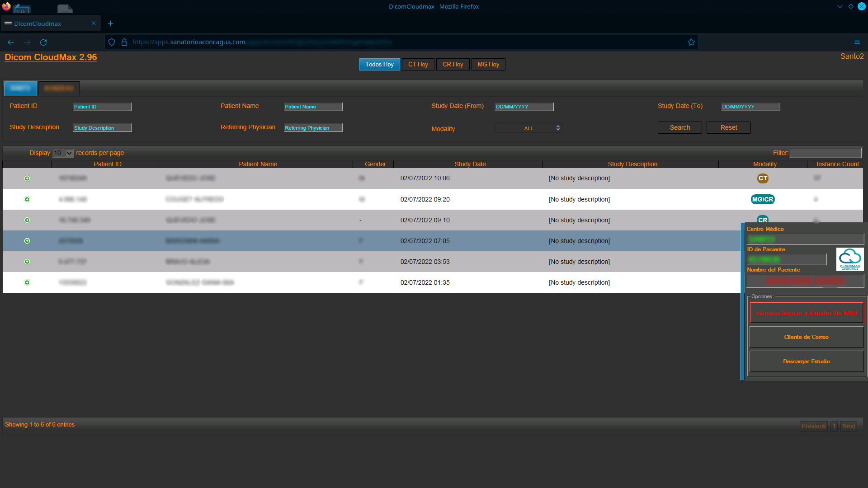Sort table by Study Date column
The width and height of the screenshot is (868, 488).
click(470, 164)
